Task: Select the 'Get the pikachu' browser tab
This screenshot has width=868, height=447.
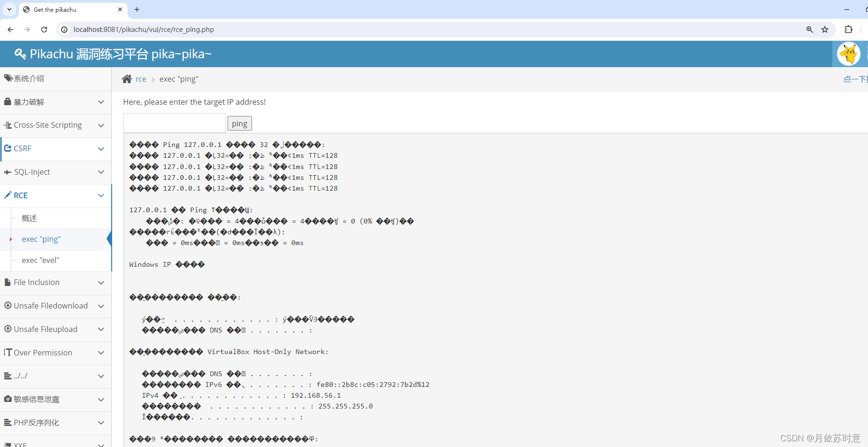Action: (x=73, y=9)
